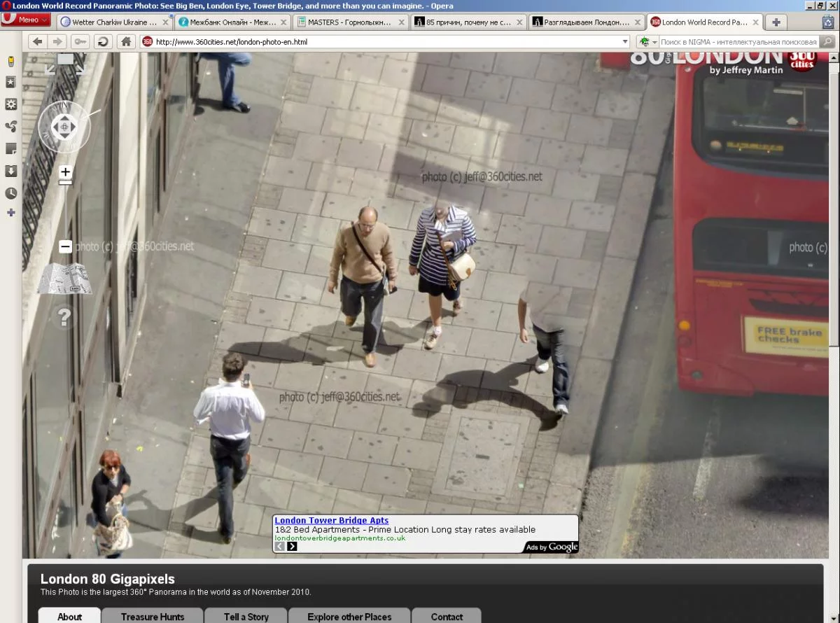Select the Contact tab
Image resolution: width=840 pixels, height=623 pixels.
pos(447,616)
